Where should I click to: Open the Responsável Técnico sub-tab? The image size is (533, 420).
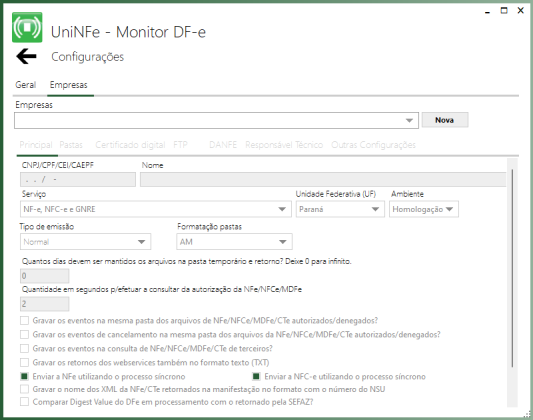click(x=284, y=145)
